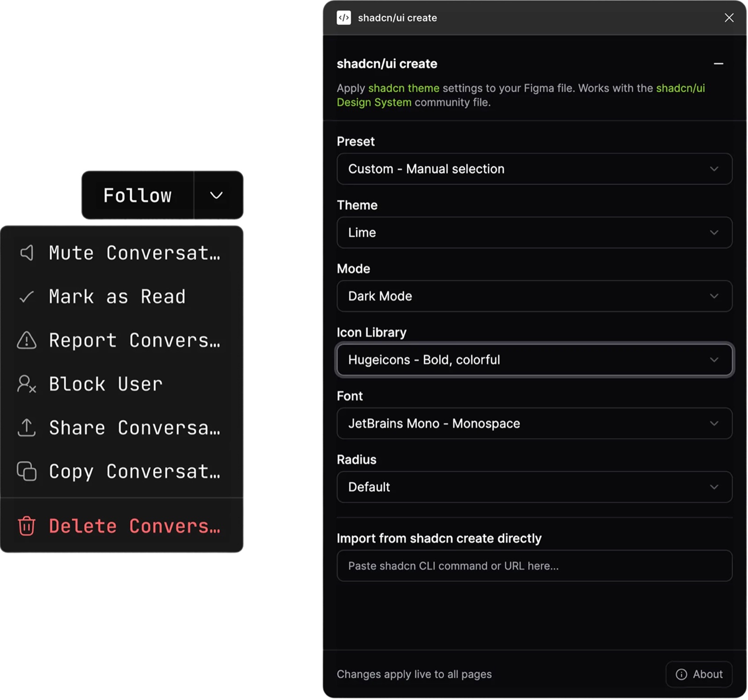Click the trash icon beside Delete Conversation
This screenshot has height=700, width=748.
[27, 526]
